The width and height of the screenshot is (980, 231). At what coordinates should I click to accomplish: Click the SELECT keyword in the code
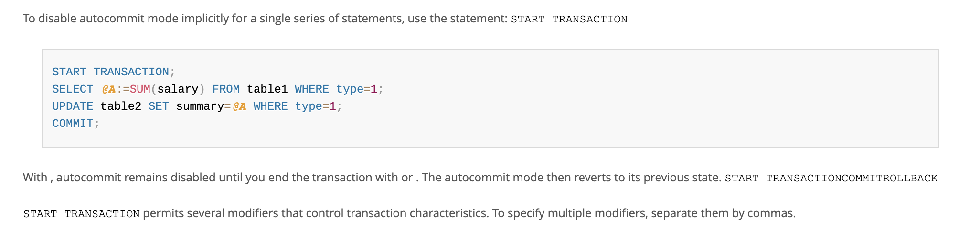[x=73, y=89]
